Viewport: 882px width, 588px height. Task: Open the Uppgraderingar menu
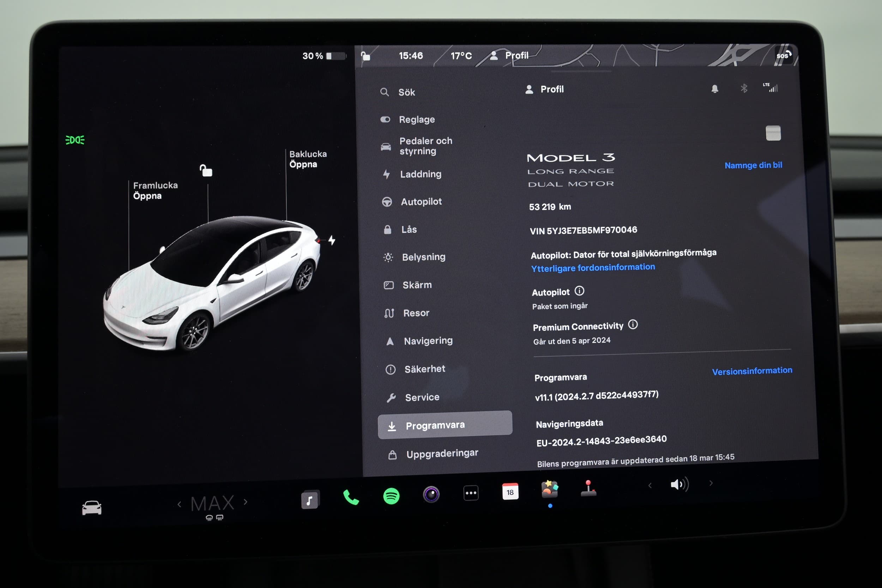click(433, 454)
